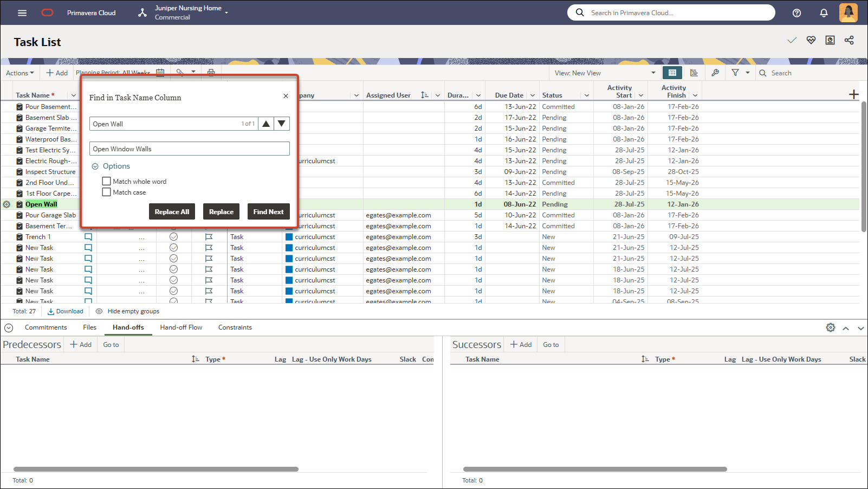This screenshot has width=868, height=489.
Task: Find the next match with the down arrow
Action: [x=282, y=124]
